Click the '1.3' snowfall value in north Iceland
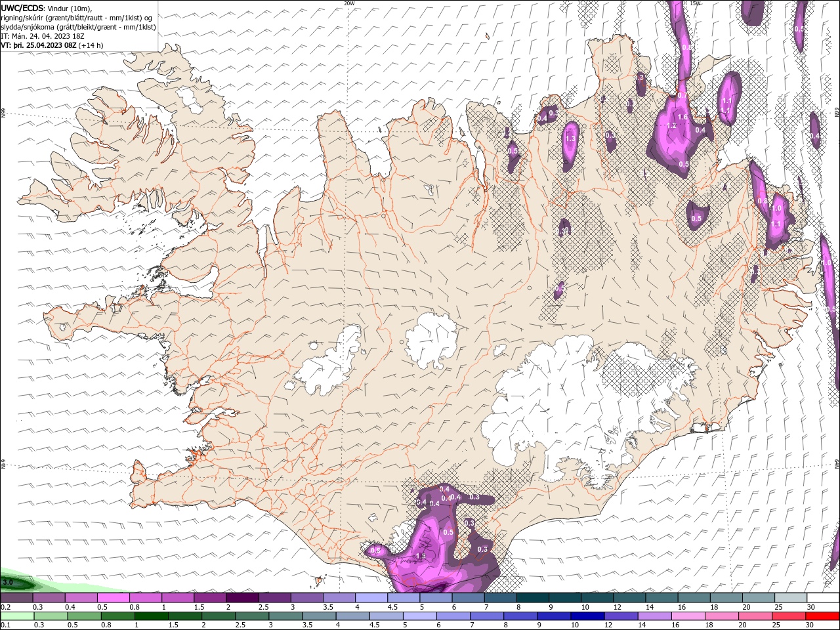 pos(570,138)
